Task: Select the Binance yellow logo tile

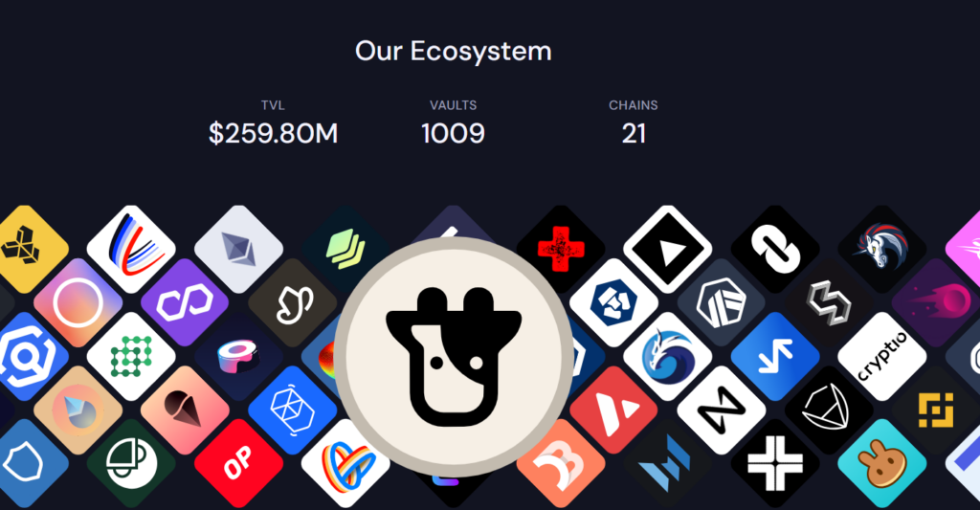Action: click(x=936, y=410)
